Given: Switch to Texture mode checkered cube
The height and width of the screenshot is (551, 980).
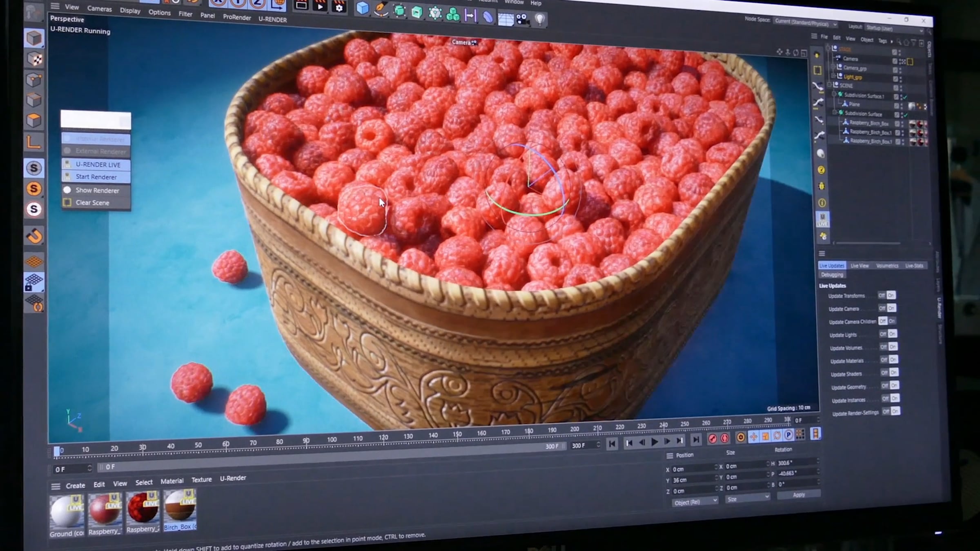Looking at the screenshot, I should coord(34,60).
